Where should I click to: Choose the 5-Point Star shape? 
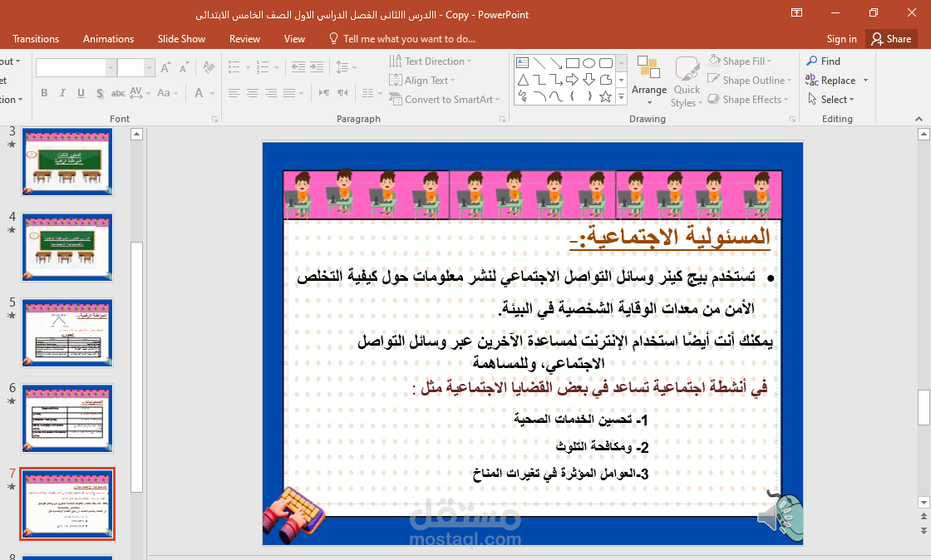(606, 96)
